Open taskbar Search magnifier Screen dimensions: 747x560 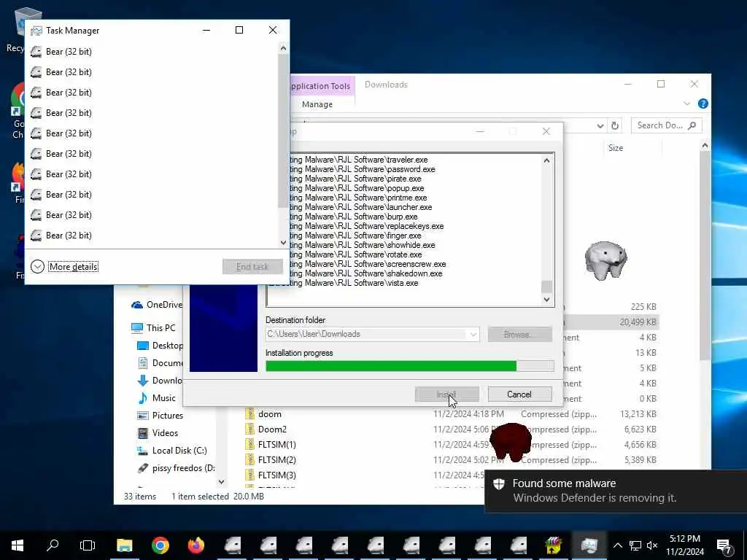pyautogui.click(x=53, y=545)
